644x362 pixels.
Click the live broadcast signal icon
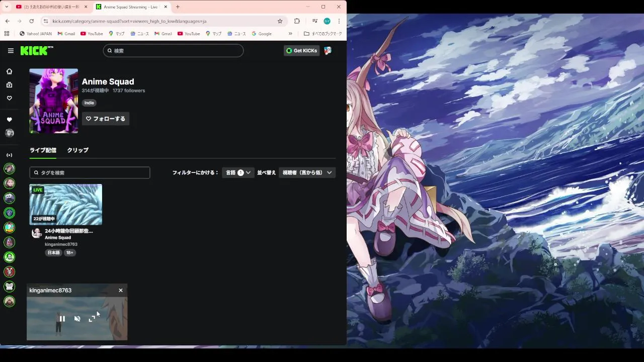pyautogui.click(x=9, y=155)
